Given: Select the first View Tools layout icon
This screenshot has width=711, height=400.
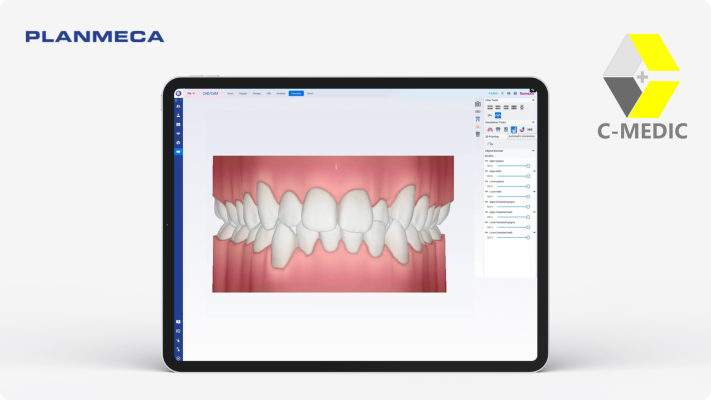Looking at the screenshot, I should [489, 107].
